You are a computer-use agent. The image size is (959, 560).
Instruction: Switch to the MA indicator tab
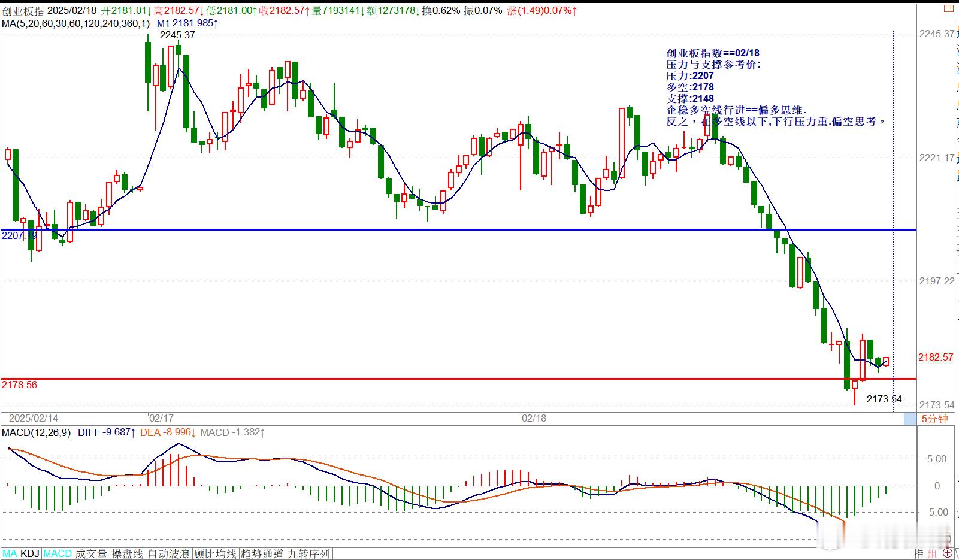[10, 554]
